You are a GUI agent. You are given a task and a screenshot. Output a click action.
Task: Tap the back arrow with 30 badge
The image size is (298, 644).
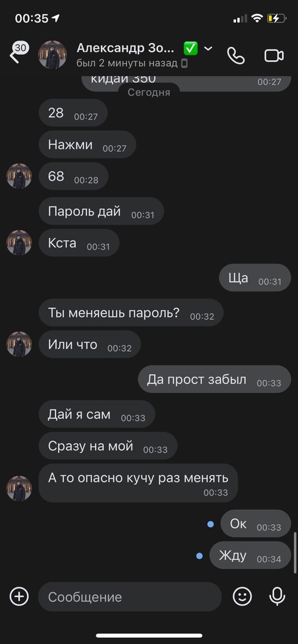click(x=18, y=52)
